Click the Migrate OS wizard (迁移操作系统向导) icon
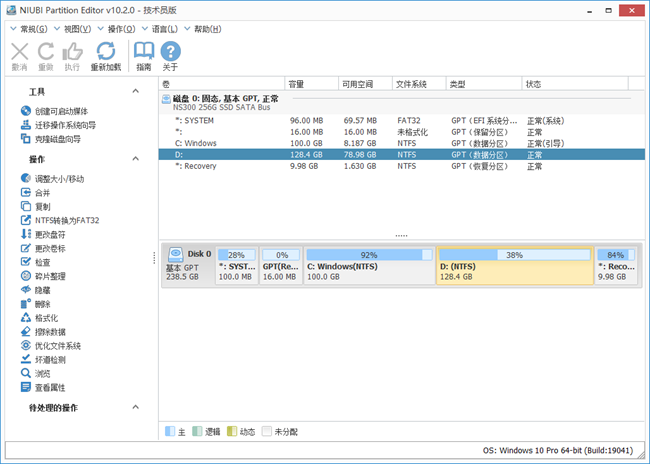Image resolution: width=650 pixels, height=464 pixels. coord(26,124)
